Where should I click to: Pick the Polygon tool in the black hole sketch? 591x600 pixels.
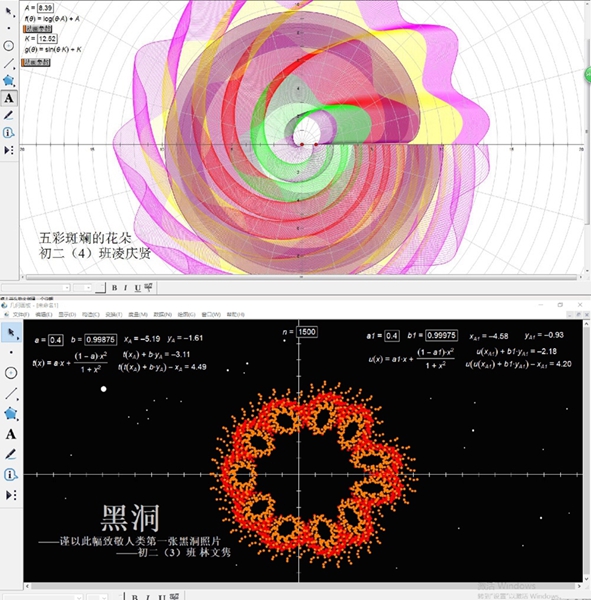point(11,413)
